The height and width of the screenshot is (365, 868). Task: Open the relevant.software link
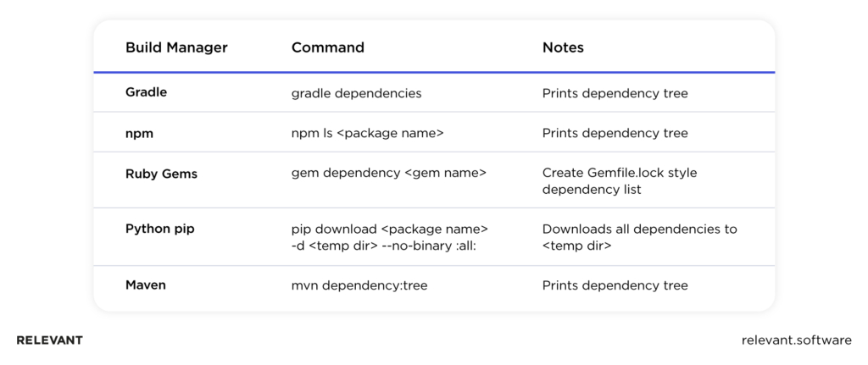pyautogui.click(x=797, y=340)
